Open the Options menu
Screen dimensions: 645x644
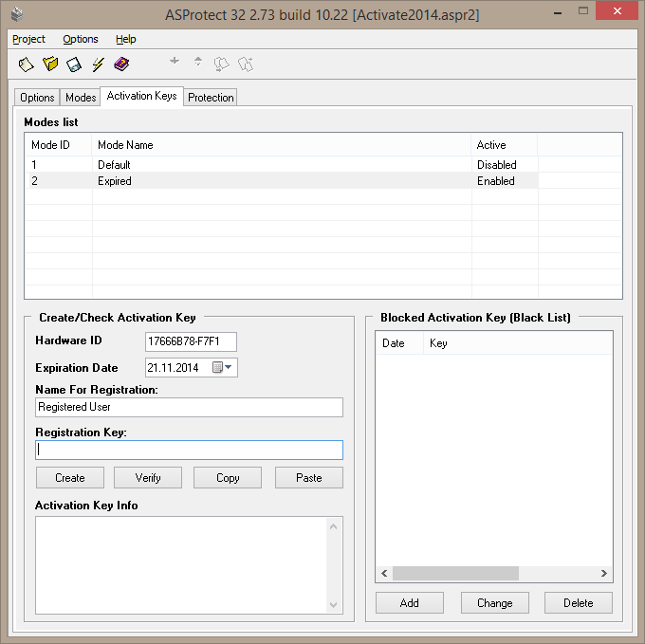point(81,39)
